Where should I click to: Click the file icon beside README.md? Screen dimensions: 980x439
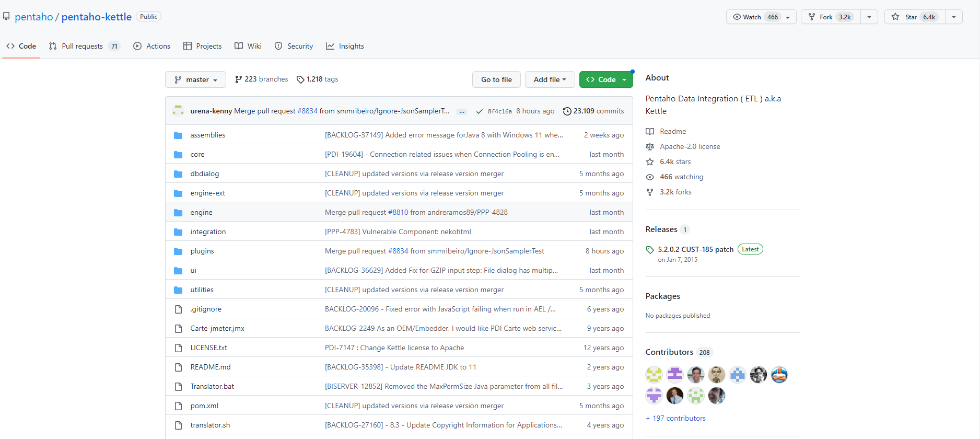(178, 367)
